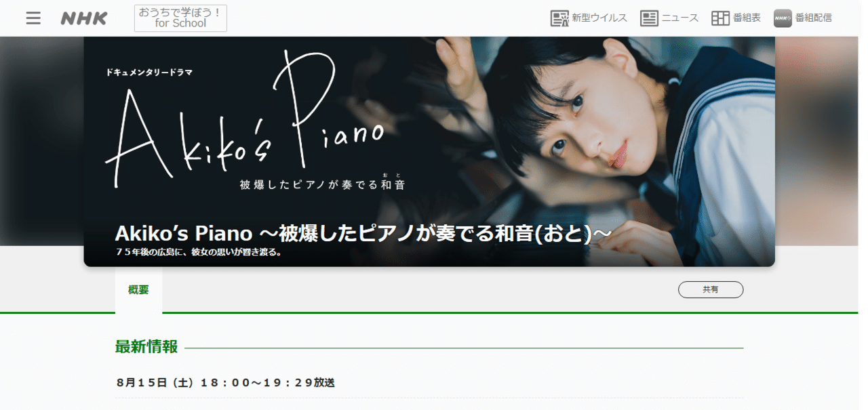Click the 共有 share button
Screen dimensions: 868x410
711,289
